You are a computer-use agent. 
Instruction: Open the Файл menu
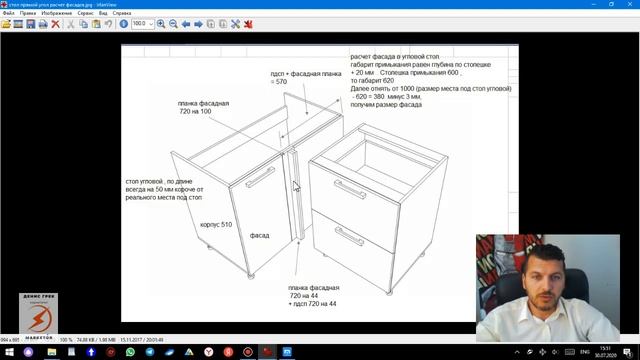click(9, 13)
